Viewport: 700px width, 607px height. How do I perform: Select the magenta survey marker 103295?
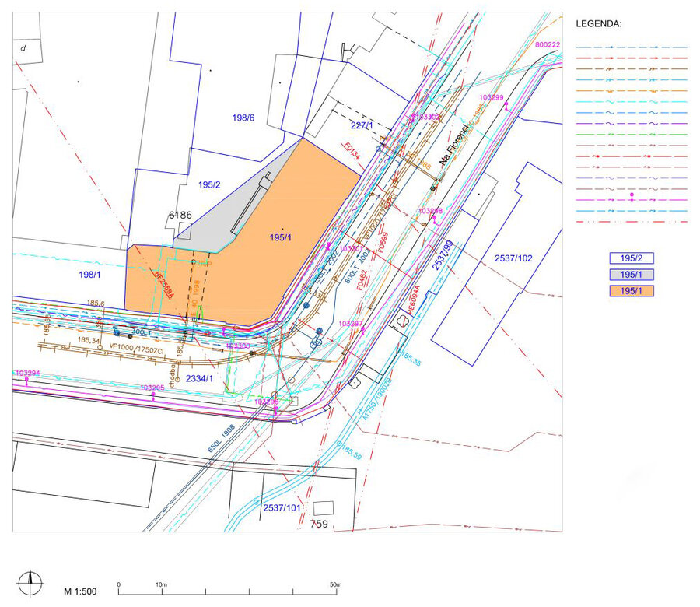pos(153,395)
